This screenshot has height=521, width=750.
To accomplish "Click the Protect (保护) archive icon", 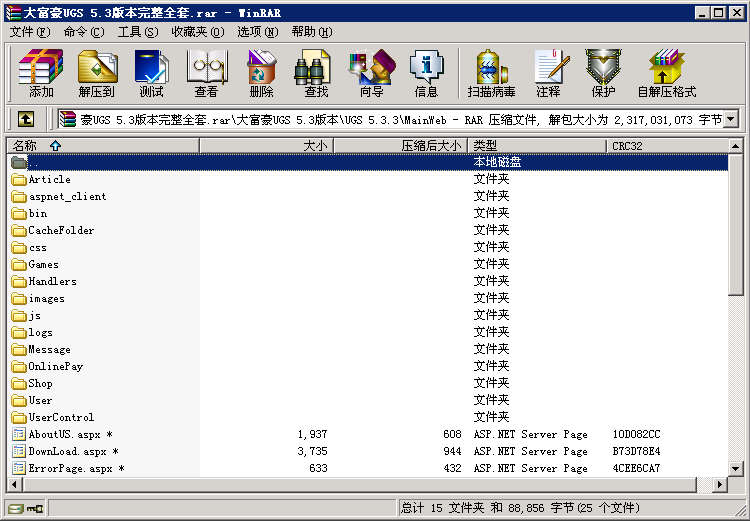I will [603, 72].
